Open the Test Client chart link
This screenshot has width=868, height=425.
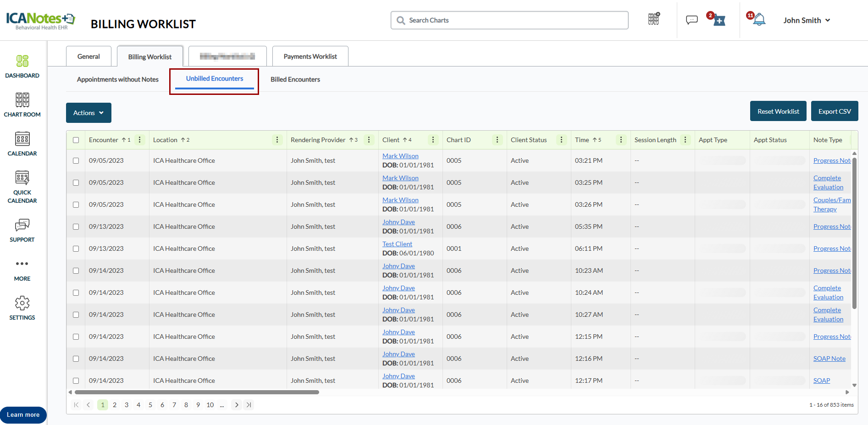pos(397,244)
